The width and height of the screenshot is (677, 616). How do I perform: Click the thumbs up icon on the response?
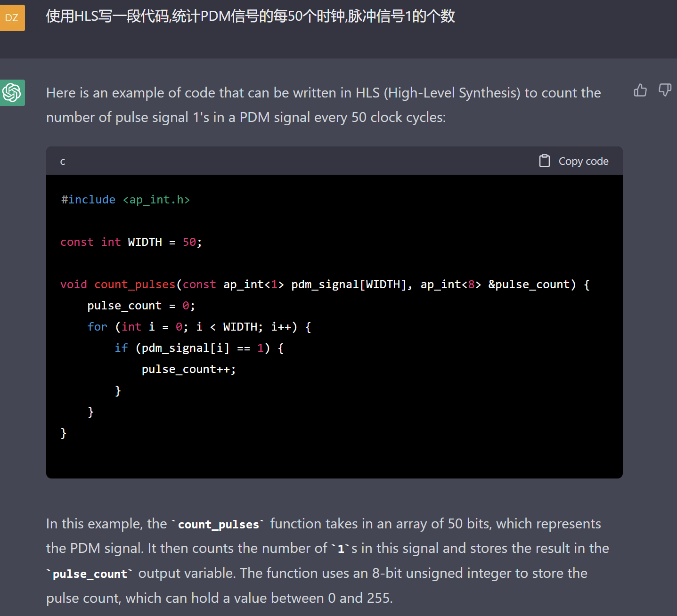[640, 90]
